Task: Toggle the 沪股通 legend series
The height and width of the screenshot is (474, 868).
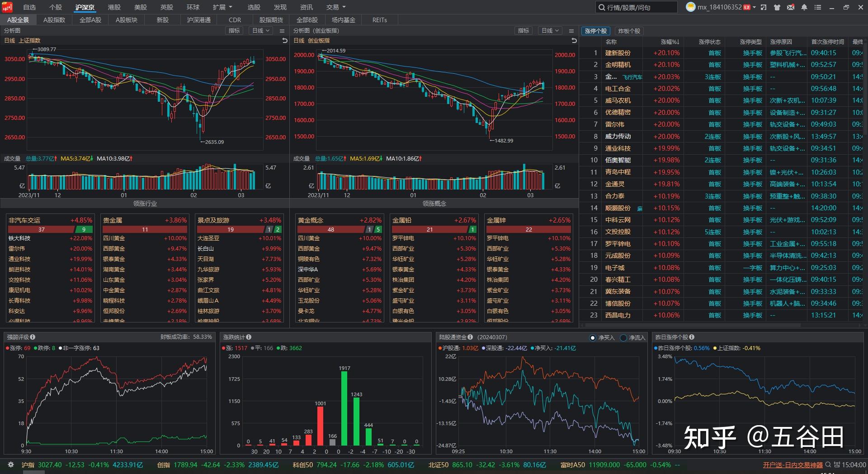Action: tap(458, 348)
